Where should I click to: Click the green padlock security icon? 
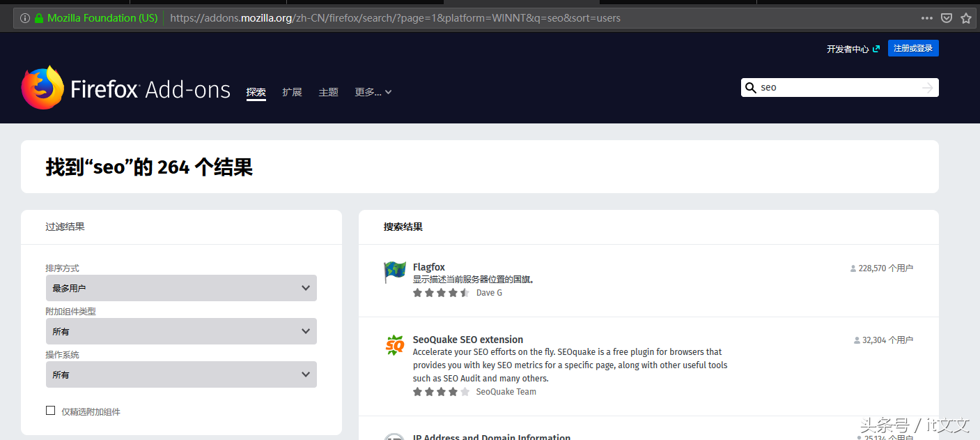tap(39, 18)
